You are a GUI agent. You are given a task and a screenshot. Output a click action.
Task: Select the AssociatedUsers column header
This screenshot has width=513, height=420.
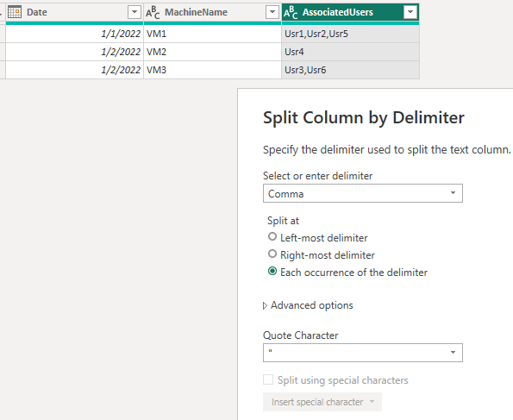350,12
